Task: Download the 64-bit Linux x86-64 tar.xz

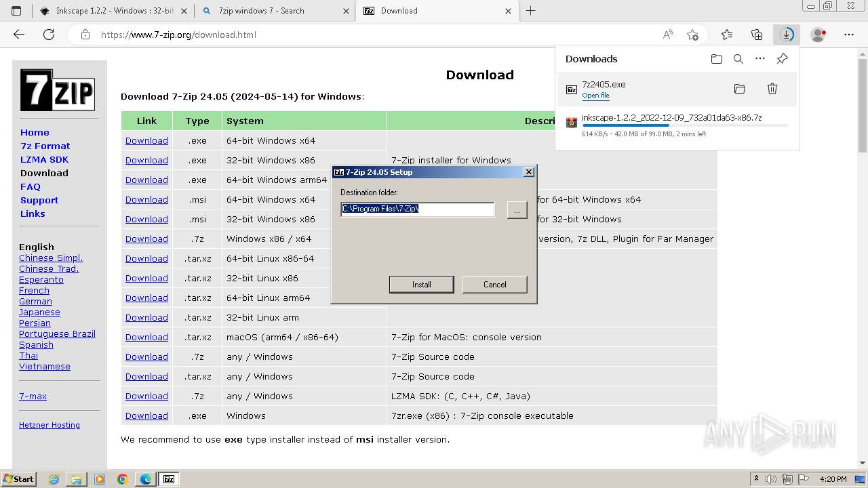Action: click(x=146, y=258)
